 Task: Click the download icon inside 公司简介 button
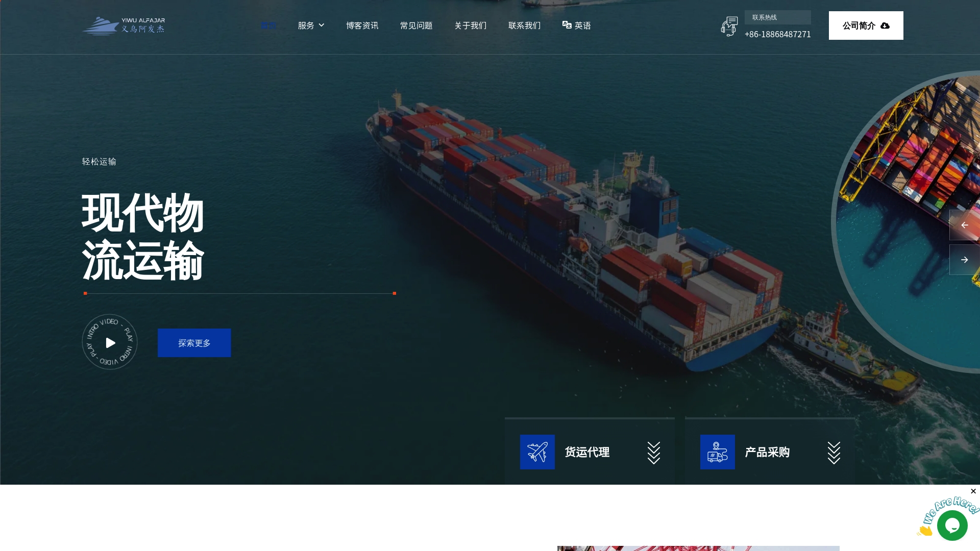click(x=885, y=26)
